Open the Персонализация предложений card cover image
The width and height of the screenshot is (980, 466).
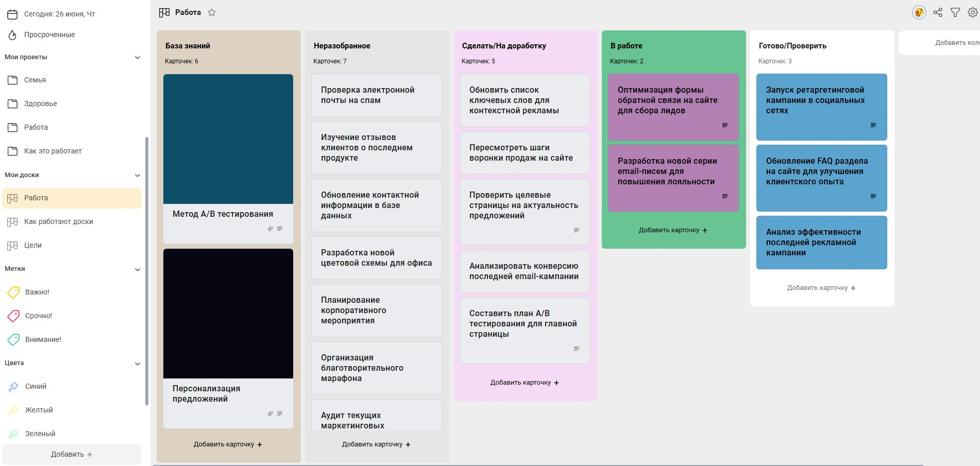point(228,314)
